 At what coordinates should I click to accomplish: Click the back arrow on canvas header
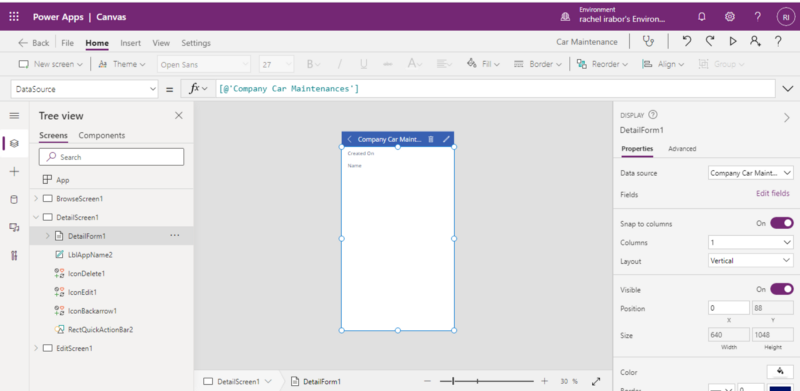point(349,139)
